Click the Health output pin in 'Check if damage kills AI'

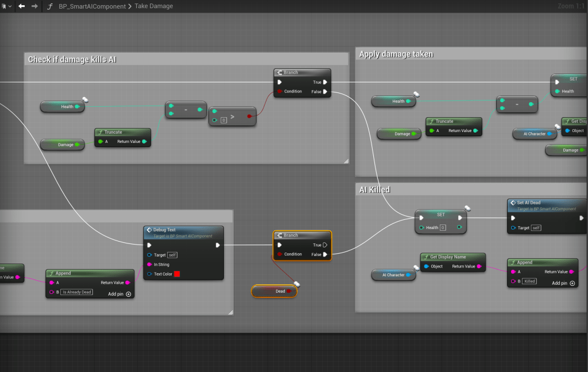pos(78,107)
